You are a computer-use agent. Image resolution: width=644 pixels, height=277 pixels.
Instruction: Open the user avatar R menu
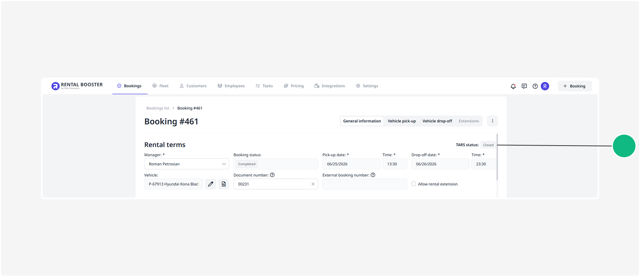pyautogui.click(x=545, y=86)
